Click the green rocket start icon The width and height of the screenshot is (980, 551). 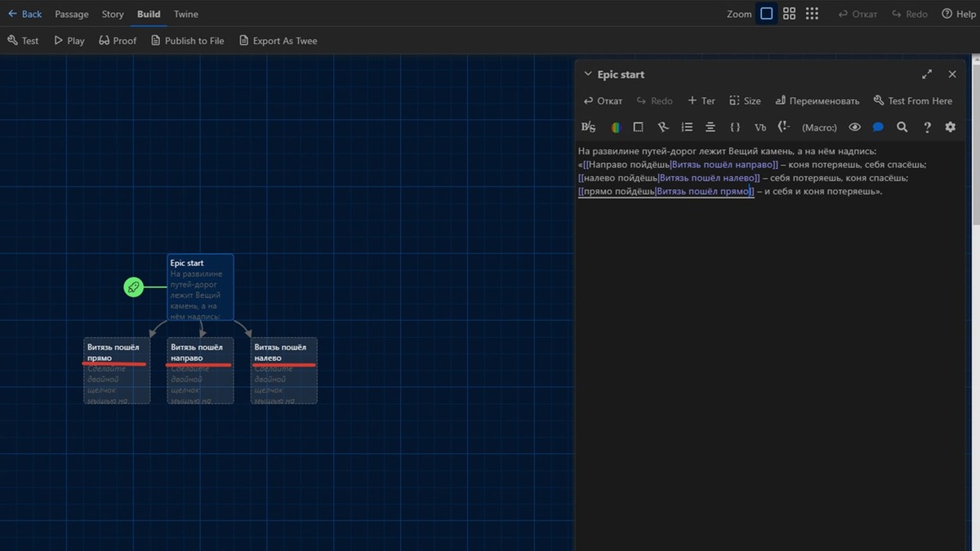tap(134, 287)
